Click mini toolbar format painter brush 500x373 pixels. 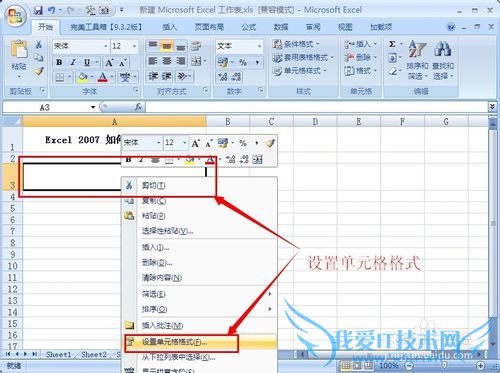tap(270, 143)
